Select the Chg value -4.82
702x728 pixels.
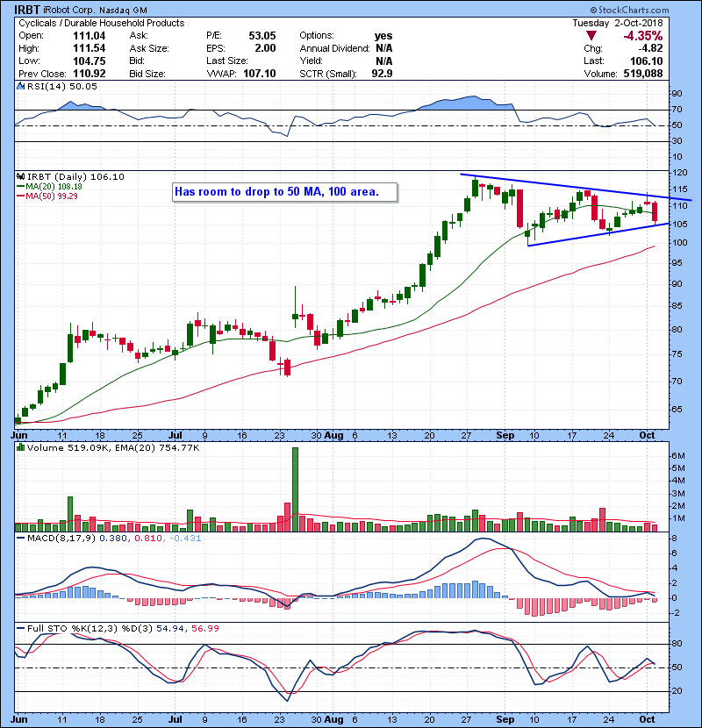pyautogui.click(x=650, y=48)
